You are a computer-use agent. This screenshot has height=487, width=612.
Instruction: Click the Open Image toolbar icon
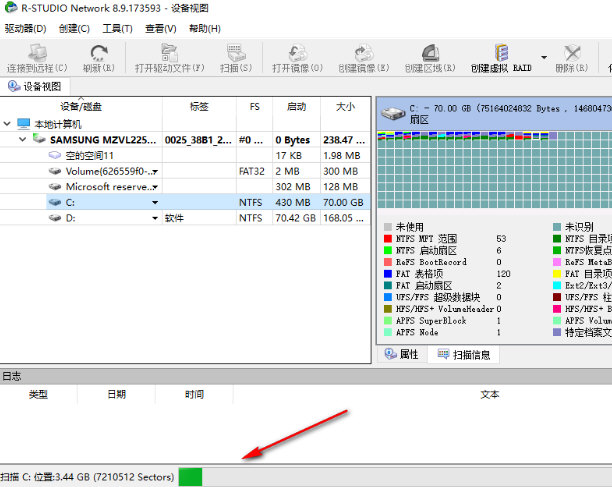tap(298, 52)
